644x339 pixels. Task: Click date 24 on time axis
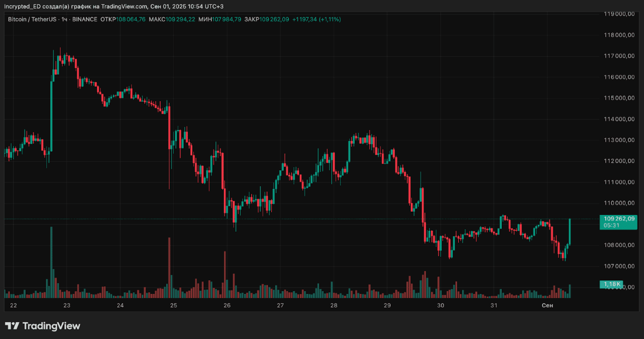tap(120, 305)
